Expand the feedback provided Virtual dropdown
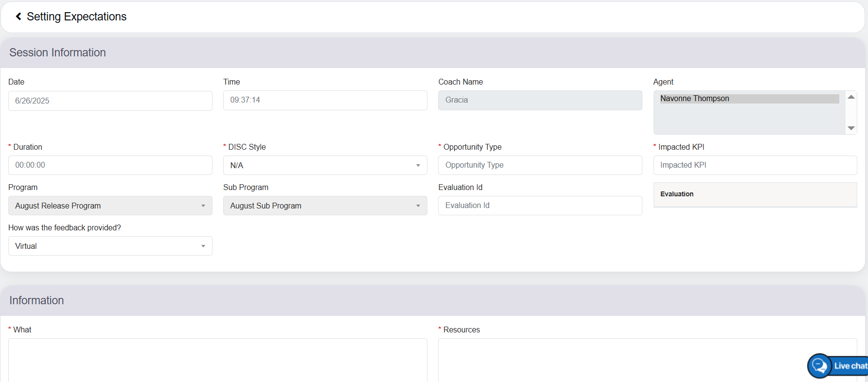This screenshot has width=868, height=382. coord(110,246)
